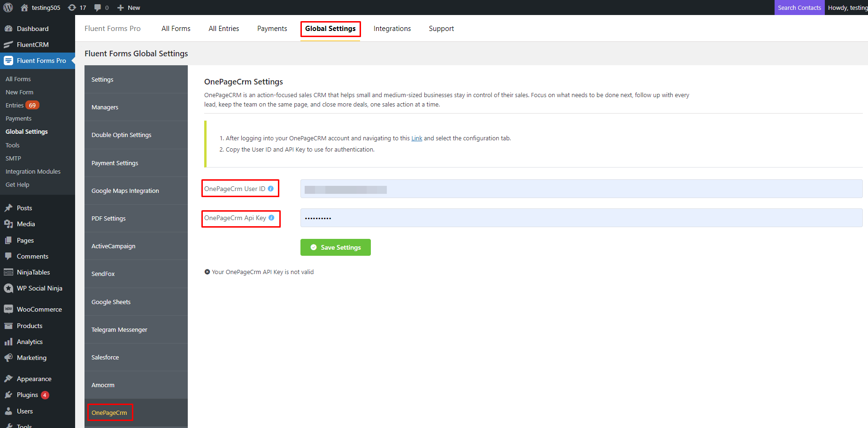Click the Save Settings button
Screen dimensions: 868x428
[335, 247]
